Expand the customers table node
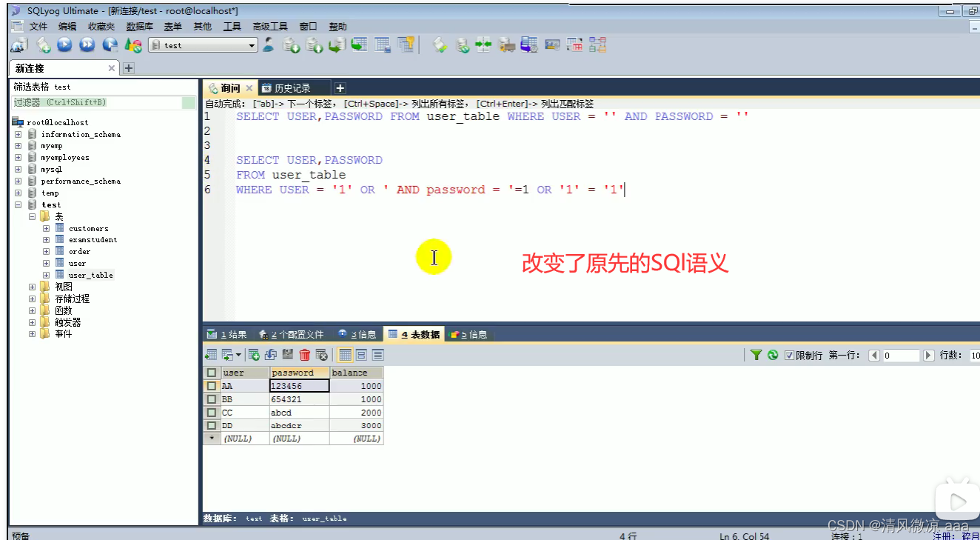The image size is (980, 540). pyautogui.click(x=46, y=228)
